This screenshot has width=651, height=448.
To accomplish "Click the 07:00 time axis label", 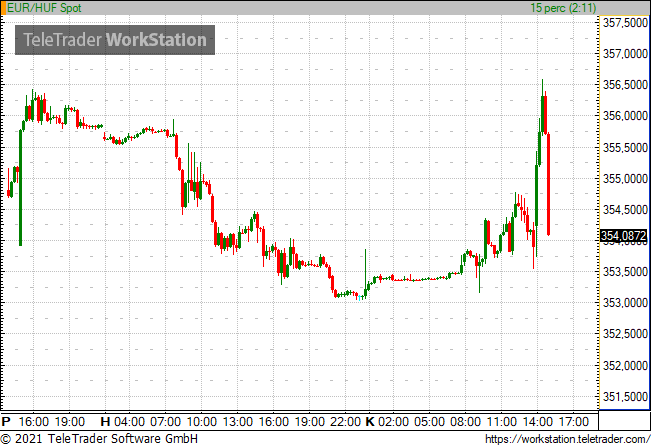I will pyautogui.click(x=166, y=422).
